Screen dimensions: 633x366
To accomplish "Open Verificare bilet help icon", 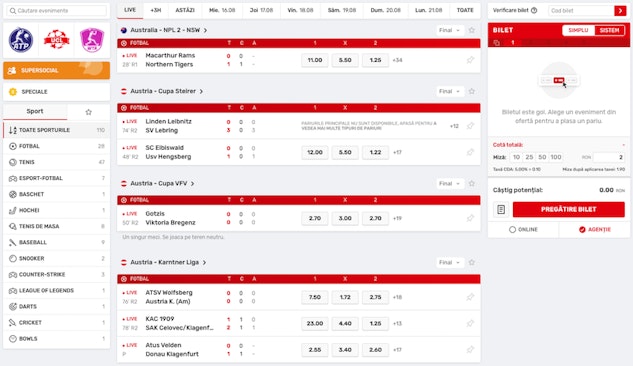I will (534, 10).
